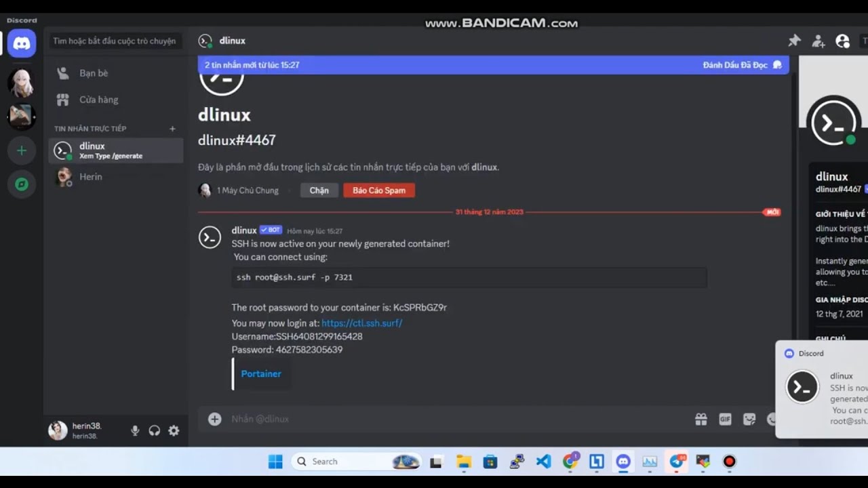Toggle headphone deafen in user panel
Screen dimensions: 868x488
pyautogui.click(x=155, y=430)
